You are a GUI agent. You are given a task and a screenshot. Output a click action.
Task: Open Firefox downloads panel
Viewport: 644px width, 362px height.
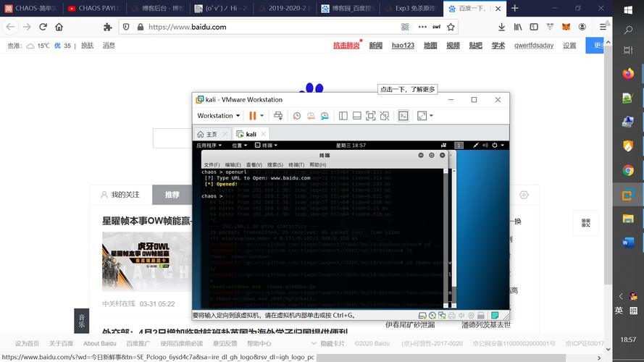(x=501, y=27)
